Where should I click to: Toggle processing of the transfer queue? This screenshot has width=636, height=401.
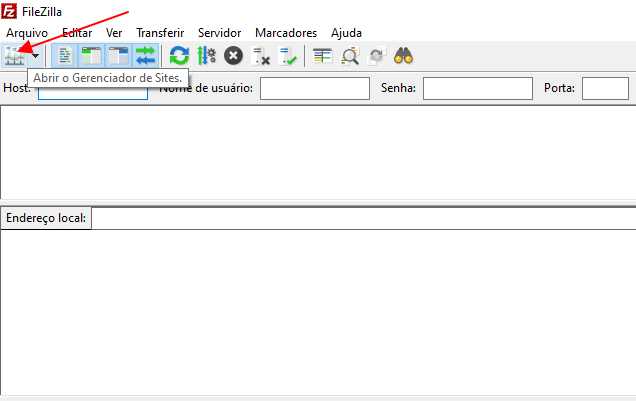(x=206, y=56)
